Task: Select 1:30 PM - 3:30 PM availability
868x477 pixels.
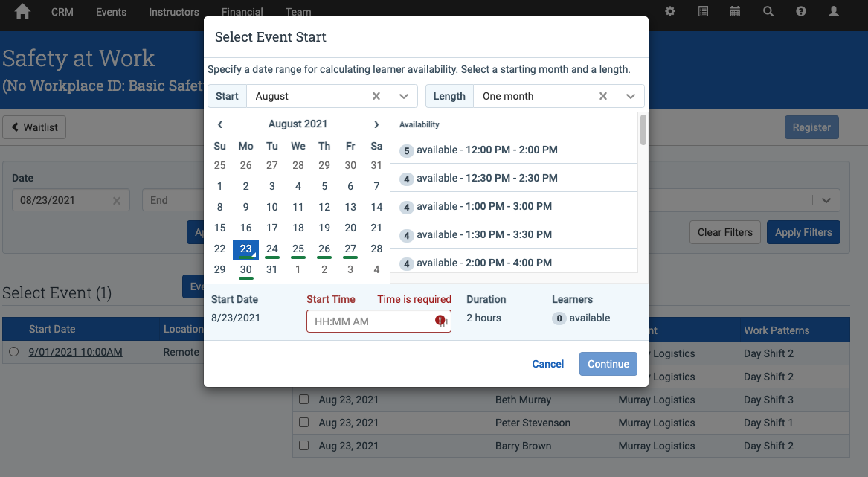Action: coord(514,234)
